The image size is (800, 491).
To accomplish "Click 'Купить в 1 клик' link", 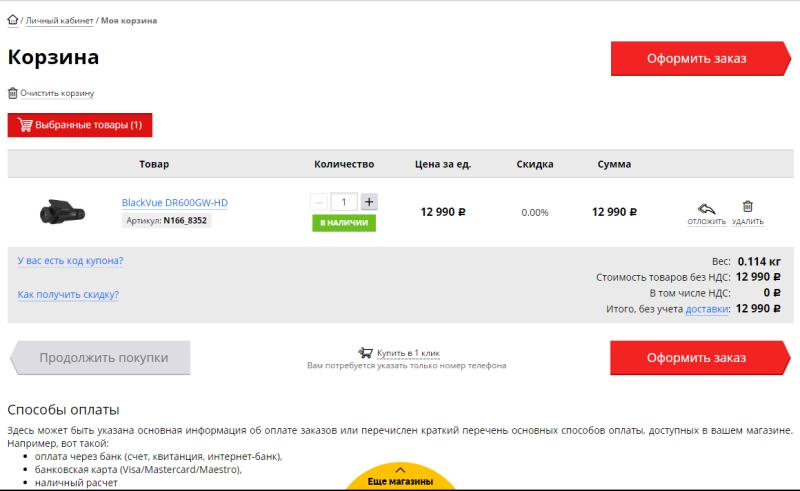I will (x=408, y=353).
